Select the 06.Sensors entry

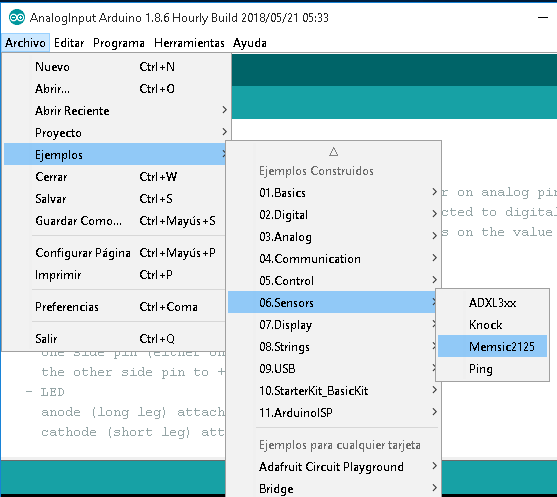(x=333, y=303)
